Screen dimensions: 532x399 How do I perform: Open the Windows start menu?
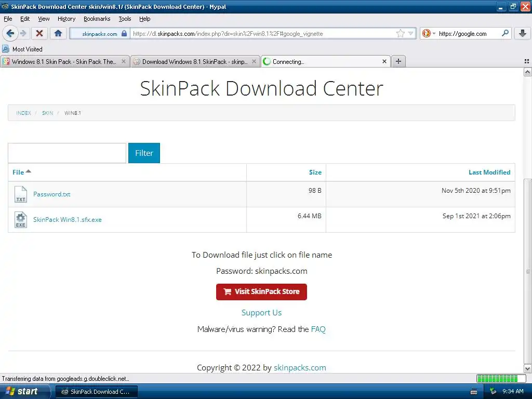[24, 392]
